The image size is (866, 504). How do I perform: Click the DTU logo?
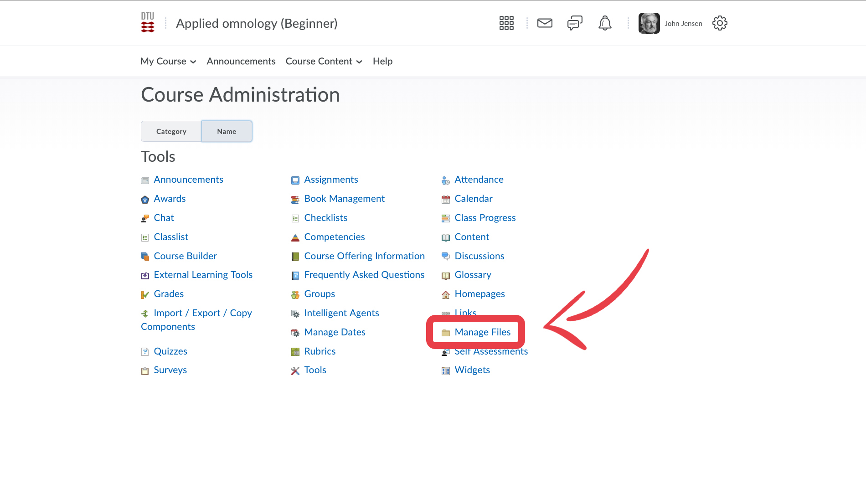click(x=148, y=23)
